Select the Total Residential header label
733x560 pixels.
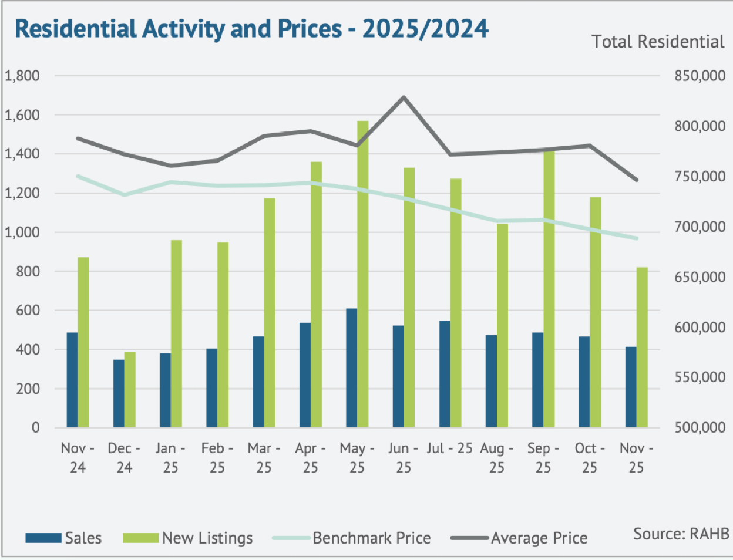tap(659, 42)
